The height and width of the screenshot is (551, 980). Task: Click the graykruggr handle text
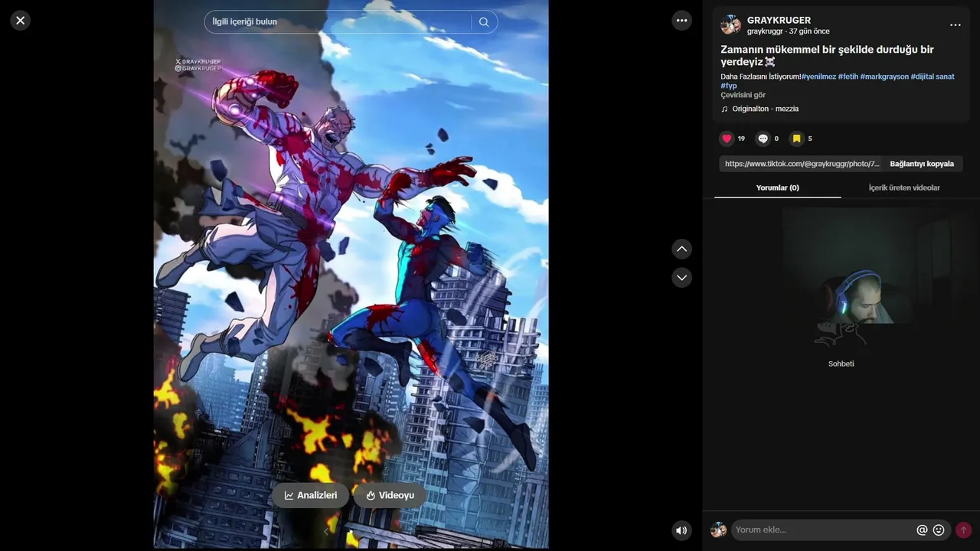tap(765, 31)
